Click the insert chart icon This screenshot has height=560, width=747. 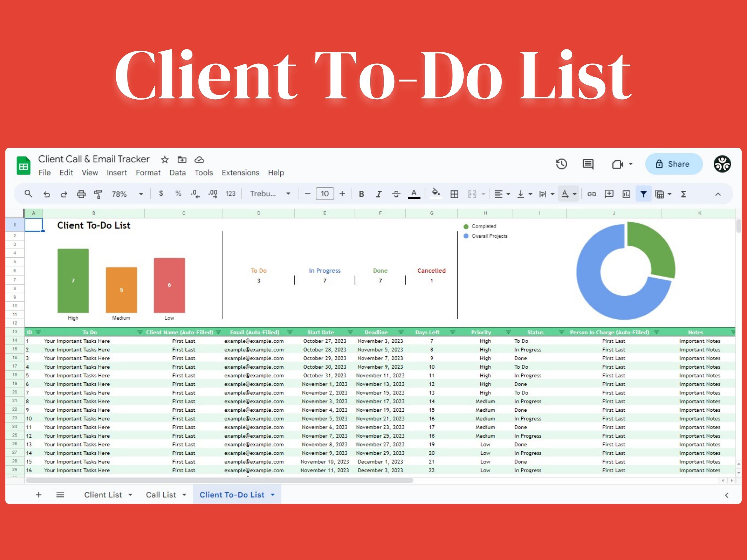click(626, 194)
